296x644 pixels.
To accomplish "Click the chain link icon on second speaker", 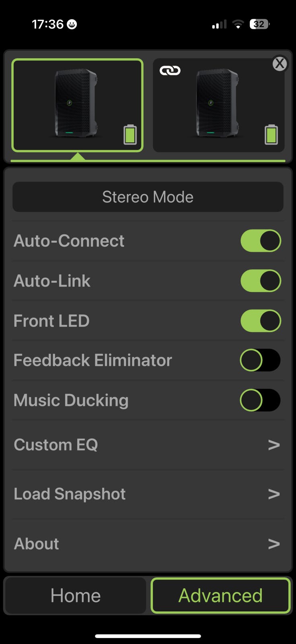I will 170,70.
